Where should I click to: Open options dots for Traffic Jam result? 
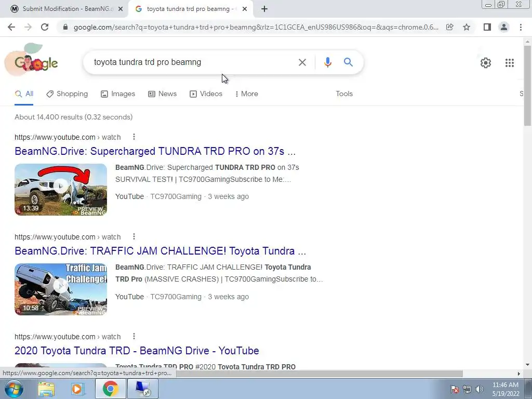pos(134,236)
